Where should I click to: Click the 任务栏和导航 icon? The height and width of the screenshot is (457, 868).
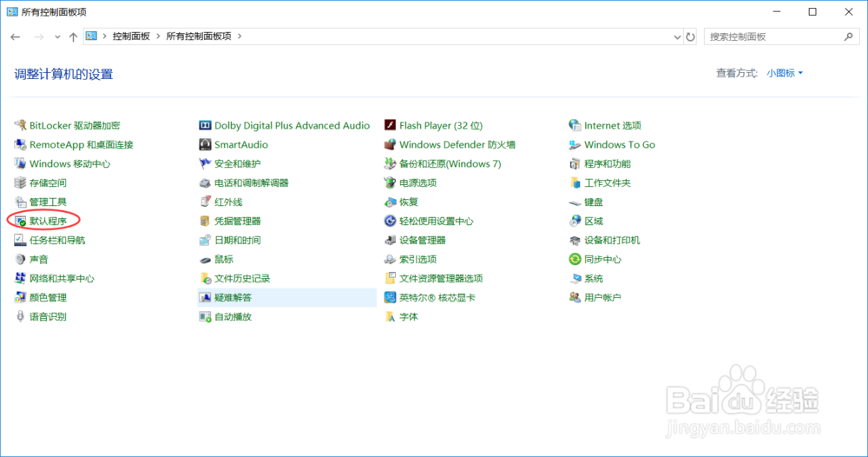(21, 240)
